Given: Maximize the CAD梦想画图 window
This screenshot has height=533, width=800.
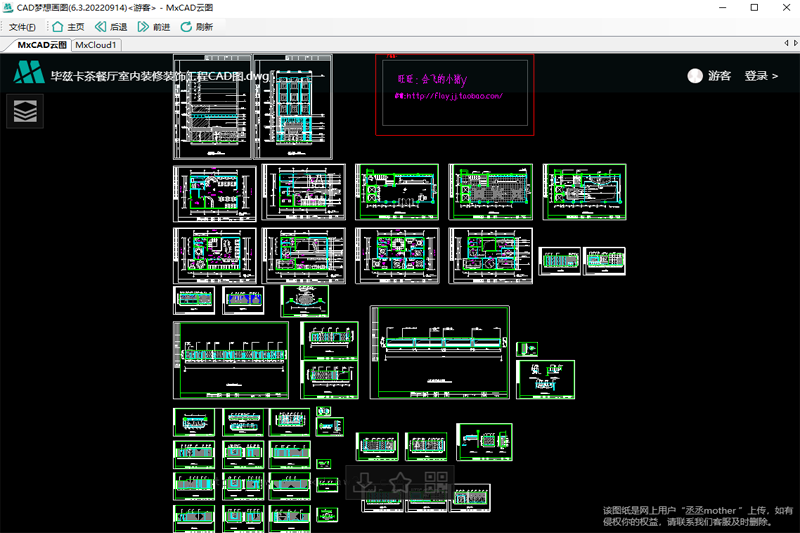Looking at the screenshot, I should [754, 8].
